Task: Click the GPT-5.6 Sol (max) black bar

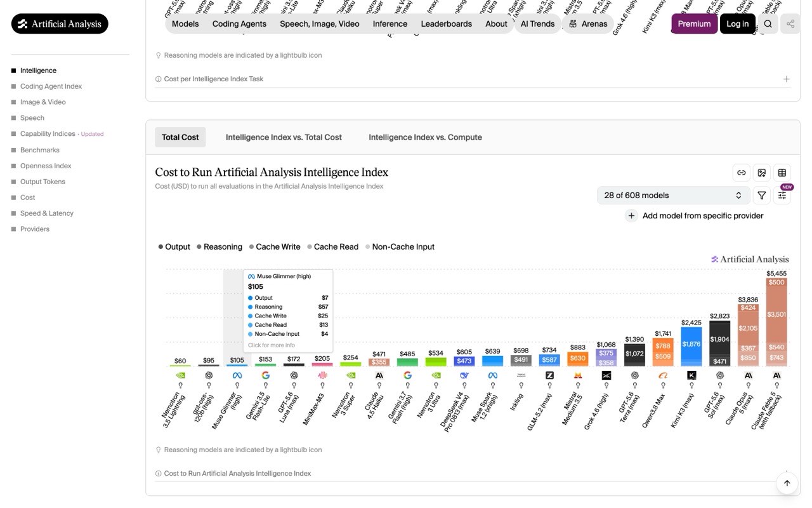Action: 720,344
